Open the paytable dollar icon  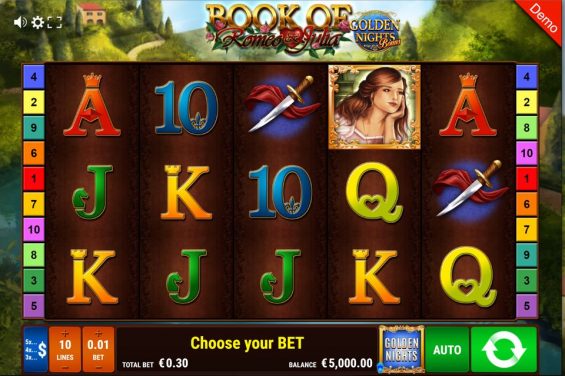(36, 349)
